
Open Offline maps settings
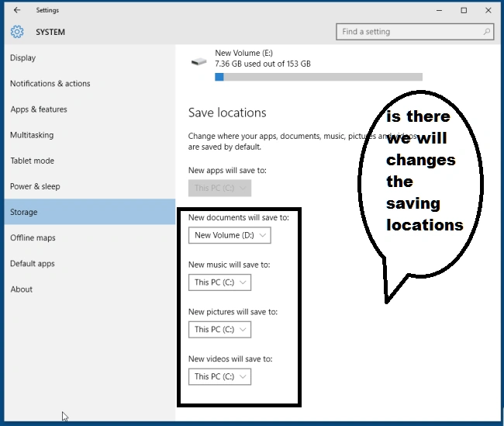[90, 237]
